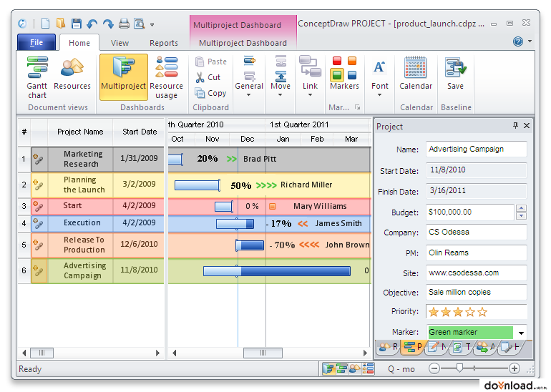The height and width of the screenshot is (392, 551).
Task: Click the Paste button
Action: pos(211,62)
